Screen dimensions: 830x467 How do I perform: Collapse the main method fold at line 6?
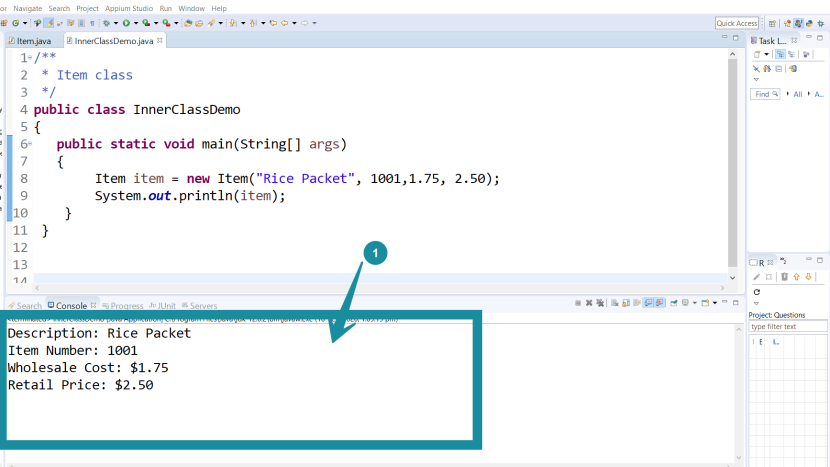click(x=30, y=144)
